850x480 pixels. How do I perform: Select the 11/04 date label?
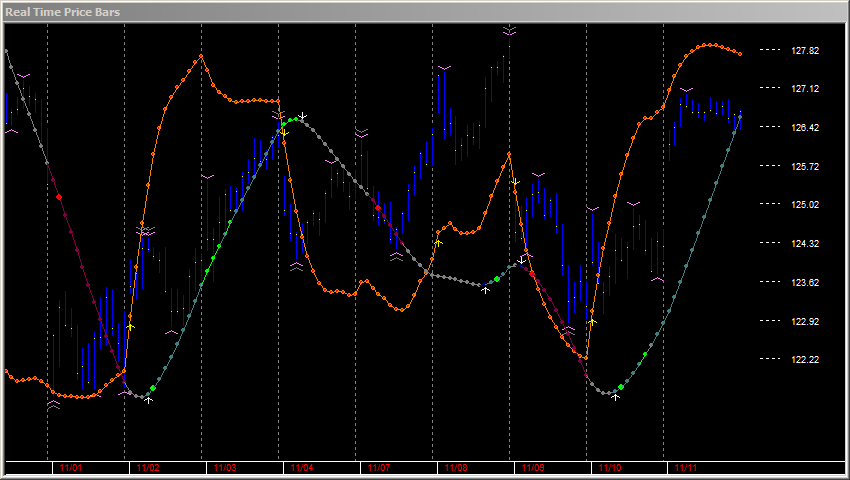[x=302, y=468]
